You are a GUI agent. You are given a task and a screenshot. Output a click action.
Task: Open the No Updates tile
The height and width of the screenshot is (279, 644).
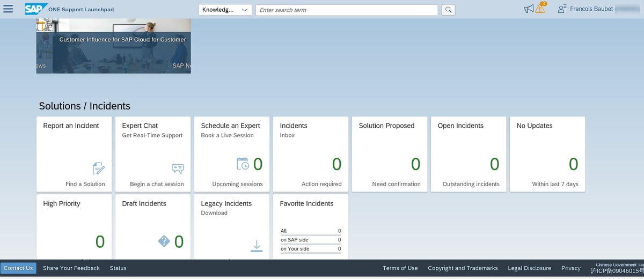pyautogui.click(x=547, y=154)
